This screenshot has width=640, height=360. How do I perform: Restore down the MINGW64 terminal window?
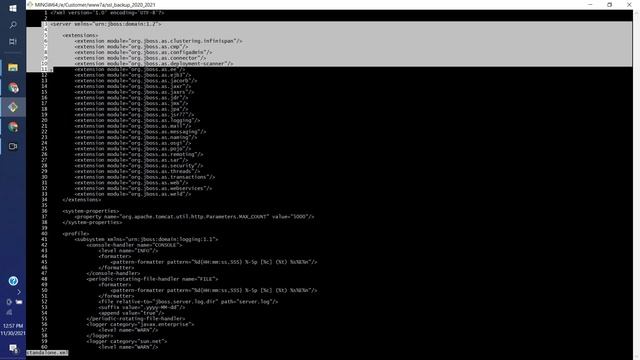click(609, 4)
